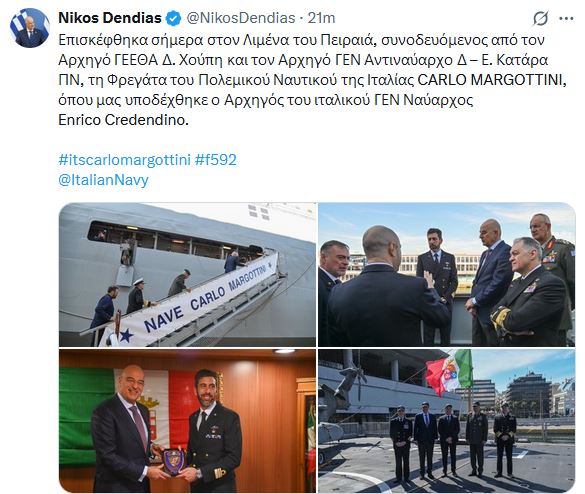Screen dimensions: 585x494
Task: Click the 21m post timestamp
Action: click(x=321, y=18)
